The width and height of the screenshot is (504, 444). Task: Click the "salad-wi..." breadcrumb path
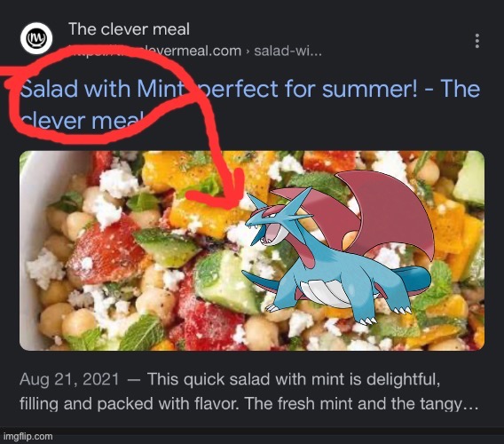pos(287,51)
